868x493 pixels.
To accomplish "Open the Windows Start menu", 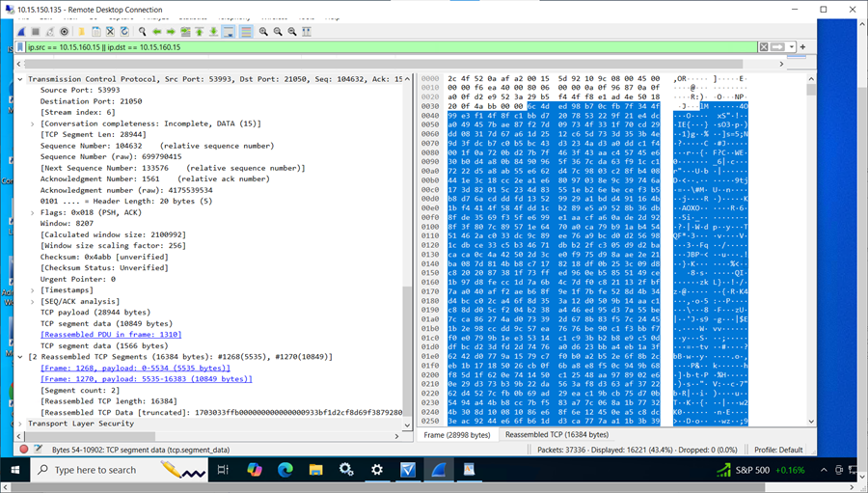I will point(14,470).
